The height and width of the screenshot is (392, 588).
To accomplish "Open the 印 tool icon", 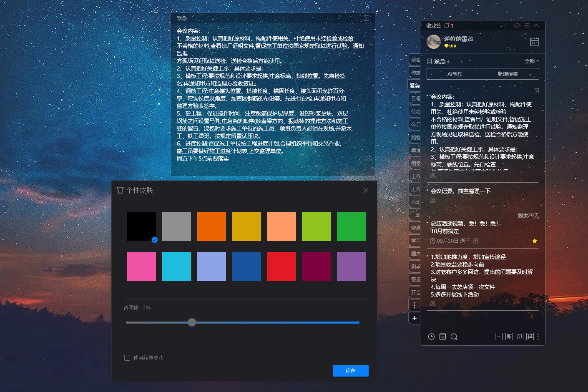I will (x=519, y=337).
